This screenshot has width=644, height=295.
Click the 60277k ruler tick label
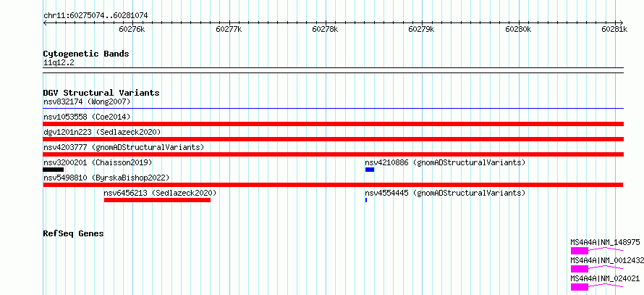[x=229, y=29]
